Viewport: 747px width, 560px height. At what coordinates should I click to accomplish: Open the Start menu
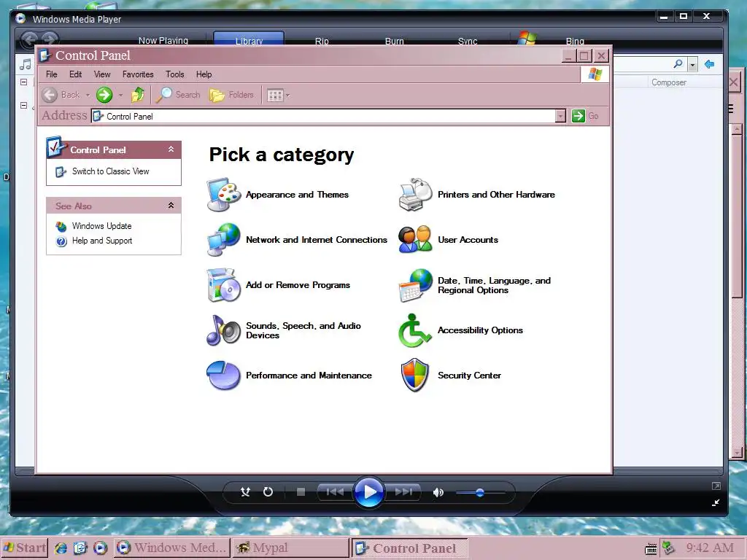[24, 548]
